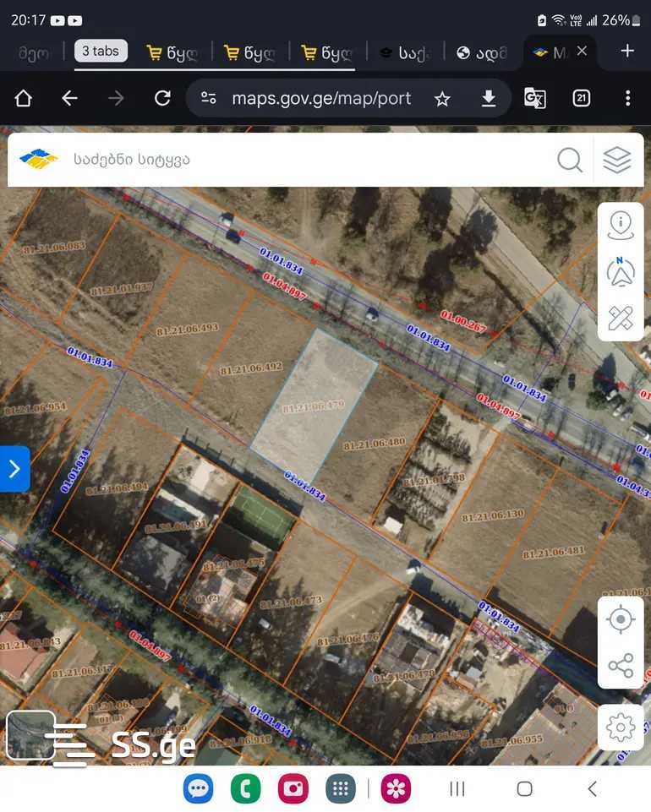The height and width of the screenshot is (812, 651).
Task: Switch basemap using bottom-left thumbnail
Action: (30, 735)
